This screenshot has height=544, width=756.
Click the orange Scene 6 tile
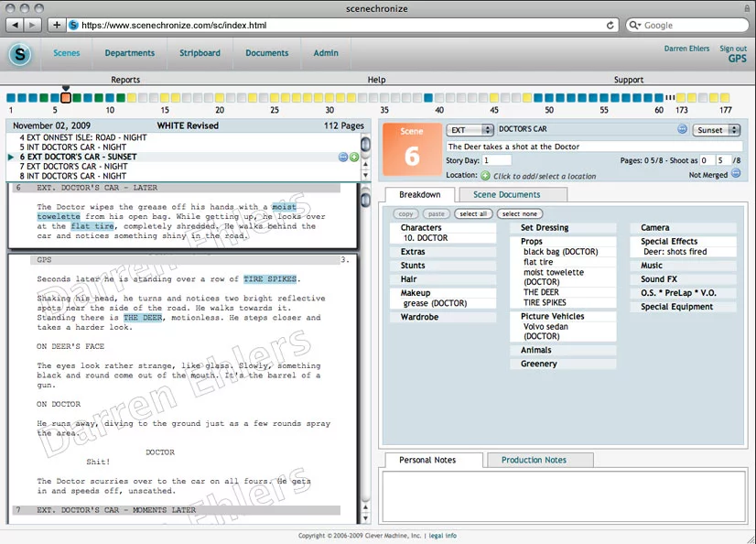412,148
